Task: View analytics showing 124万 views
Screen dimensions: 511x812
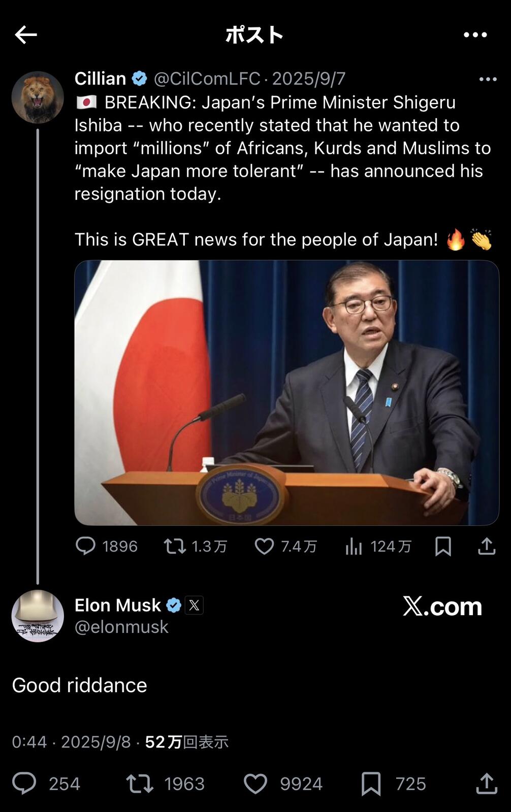Action: [354, 547]
